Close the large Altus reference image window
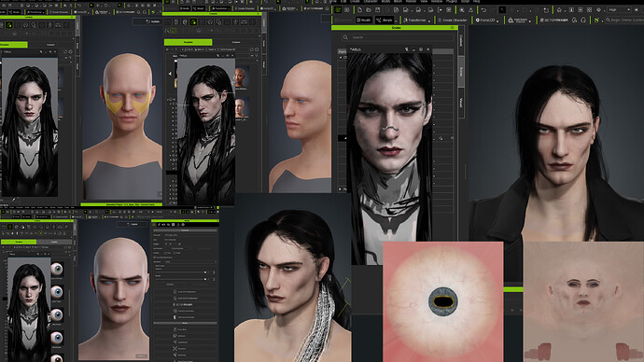The width and height of the screenshot is (644, 362). [x=428, y=49]
